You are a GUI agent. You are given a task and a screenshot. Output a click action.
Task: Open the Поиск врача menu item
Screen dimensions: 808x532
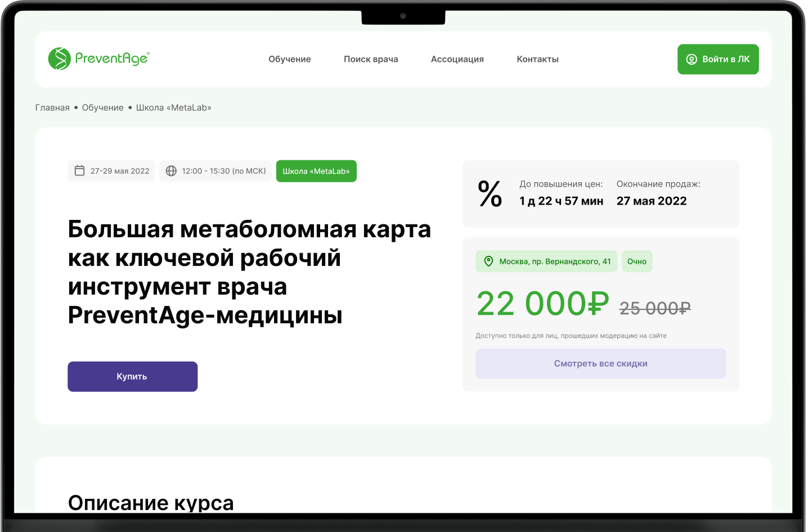click(371, 59)
